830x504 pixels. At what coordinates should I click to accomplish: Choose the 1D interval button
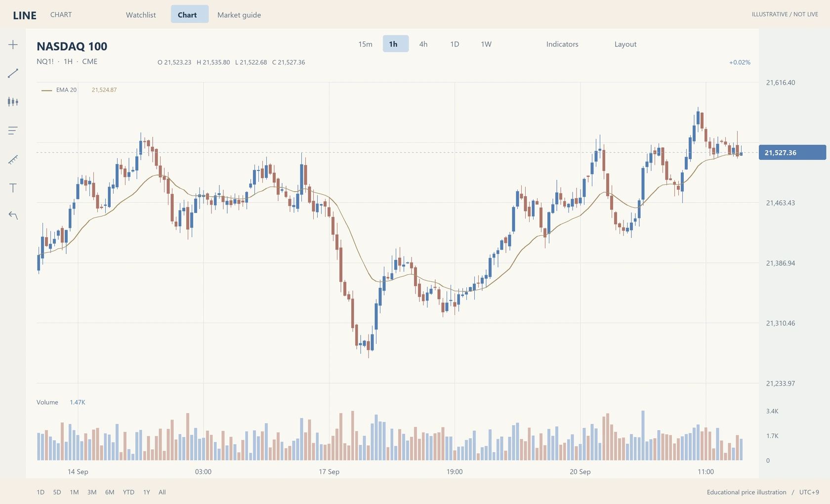(455, 44)
